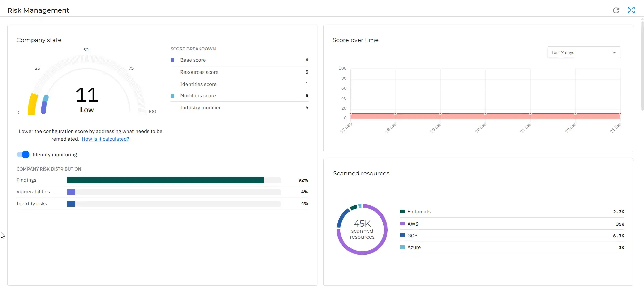Click the Azure resource label

[x=414, y=247]
